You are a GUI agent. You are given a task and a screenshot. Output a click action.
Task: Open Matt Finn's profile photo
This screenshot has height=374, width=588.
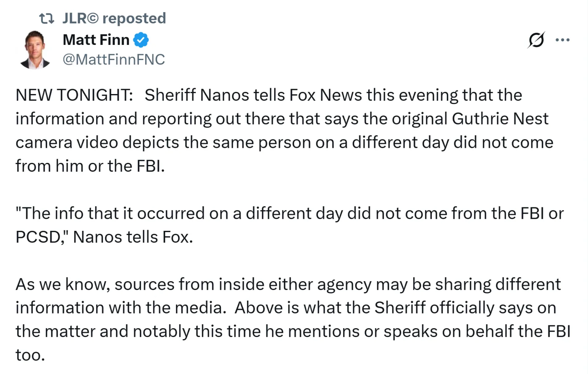coord(35,50)
